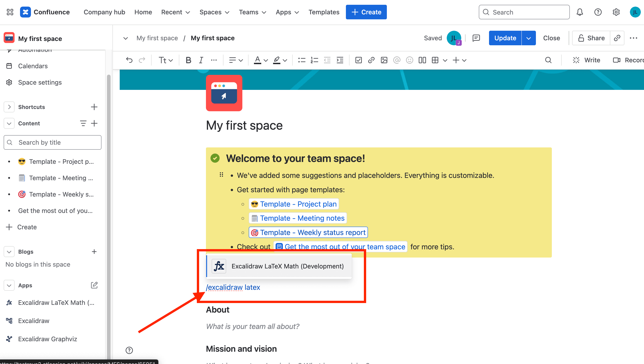Image resolution: width=644 pixels, height=364 pixels.
Task: Click Update to publish page
Action: tap(505, 38)
